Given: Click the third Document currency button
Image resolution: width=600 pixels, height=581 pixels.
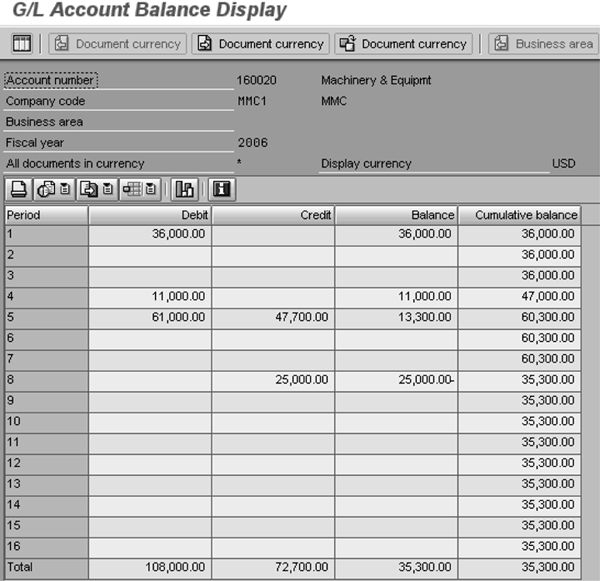Looking at the screenshot, I should [403, 44].
